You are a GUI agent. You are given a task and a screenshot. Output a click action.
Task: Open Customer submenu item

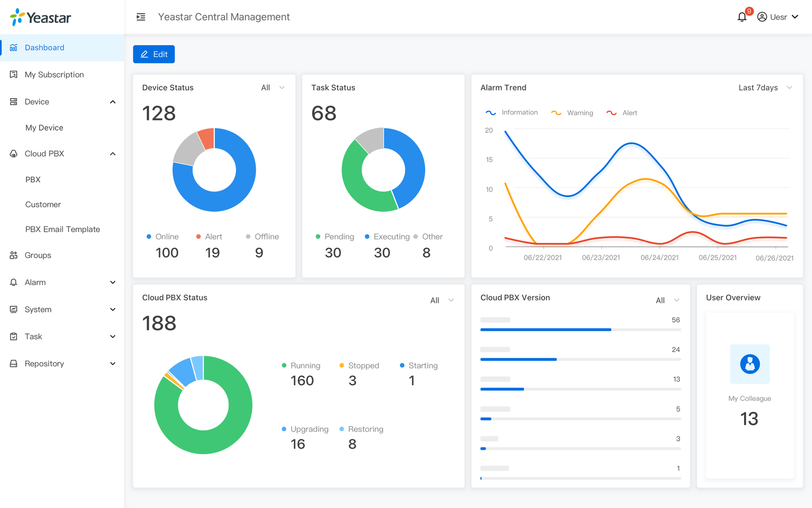[62, 204]
